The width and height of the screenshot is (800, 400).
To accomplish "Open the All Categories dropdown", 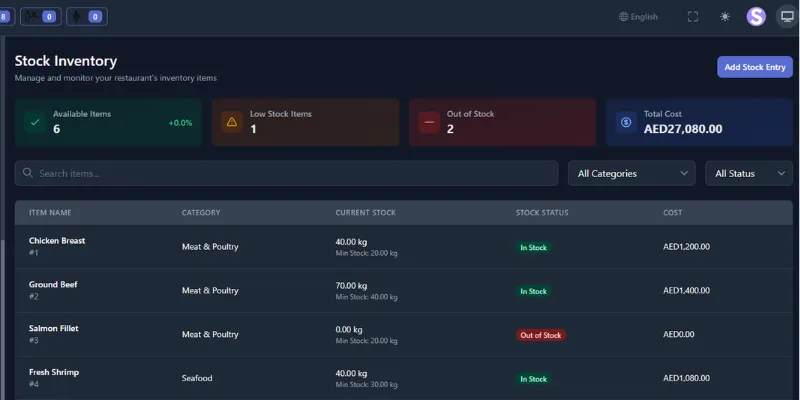I will click(632, 173).
